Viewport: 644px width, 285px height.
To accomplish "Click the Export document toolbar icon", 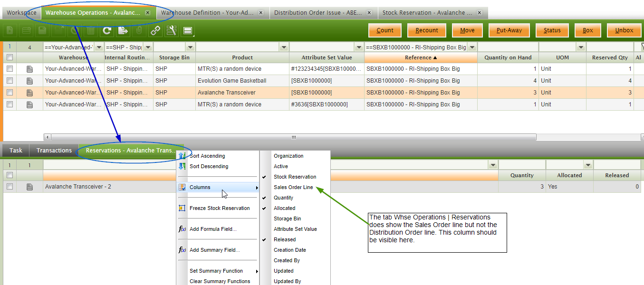I will 123,31.
